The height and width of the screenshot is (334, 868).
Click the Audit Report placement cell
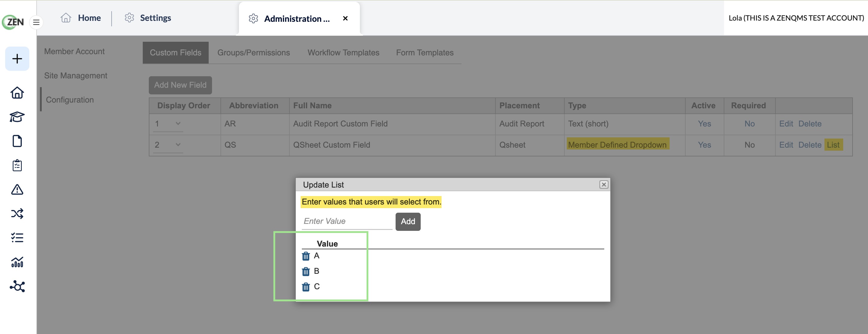(x=529, y=124)
